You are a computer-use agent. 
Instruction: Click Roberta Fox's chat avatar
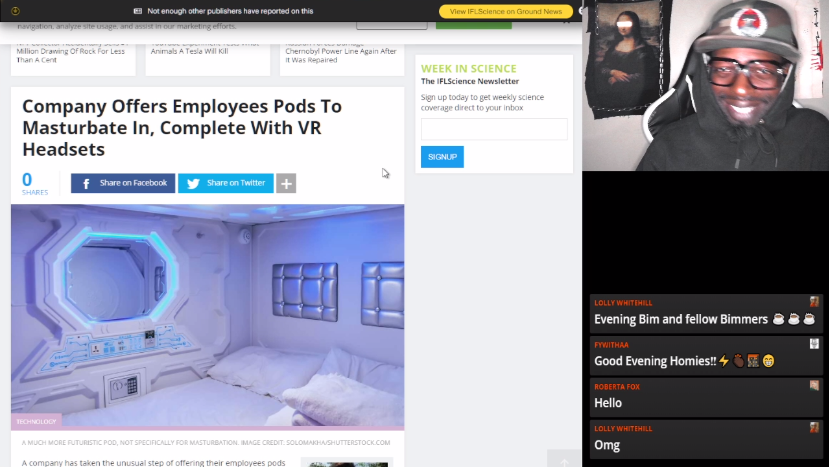(x=815, y=386)
